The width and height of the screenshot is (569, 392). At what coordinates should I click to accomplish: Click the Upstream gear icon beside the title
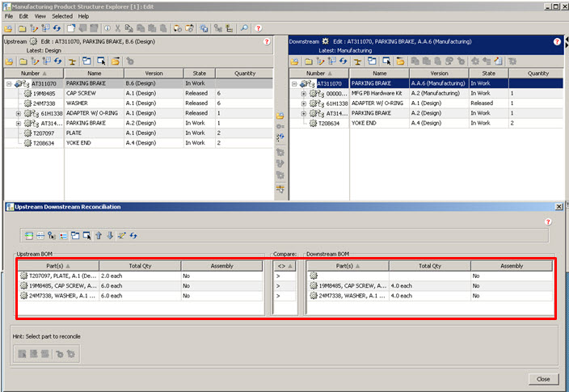click(33, 41)
